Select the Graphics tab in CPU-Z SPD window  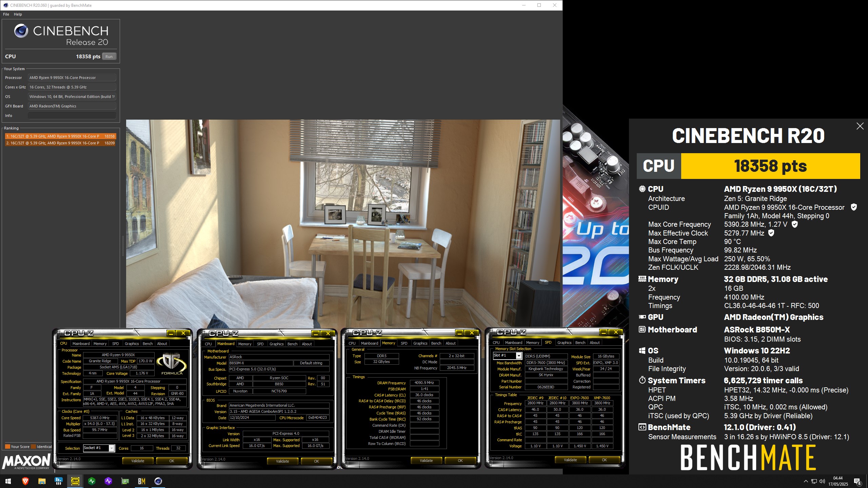coord(564,343)
